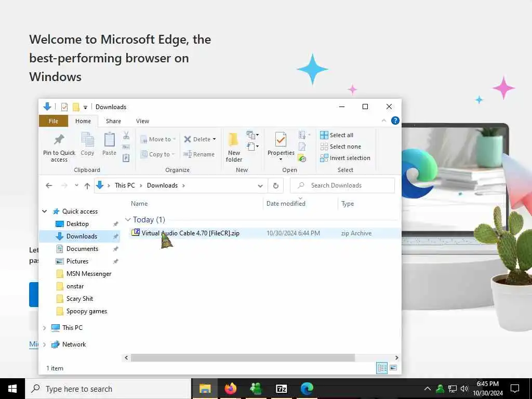
Task: Open the address bar history dropdown
Action: (x=260, y=185)
